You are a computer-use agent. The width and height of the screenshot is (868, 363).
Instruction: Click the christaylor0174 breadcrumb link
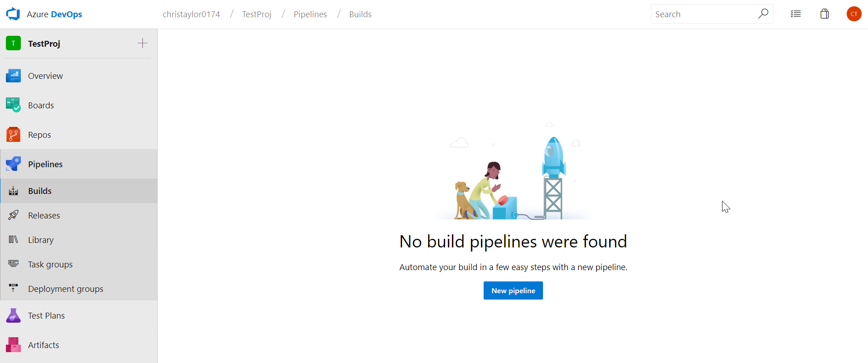click(x=191, y=14)
